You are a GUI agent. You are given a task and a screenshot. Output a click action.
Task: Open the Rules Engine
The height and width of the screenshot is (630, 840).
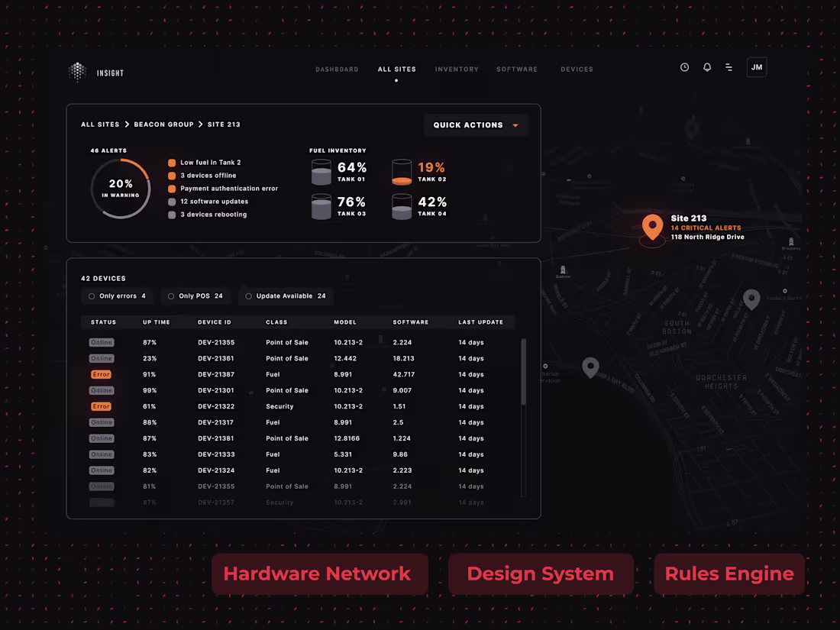coord(729,573)
